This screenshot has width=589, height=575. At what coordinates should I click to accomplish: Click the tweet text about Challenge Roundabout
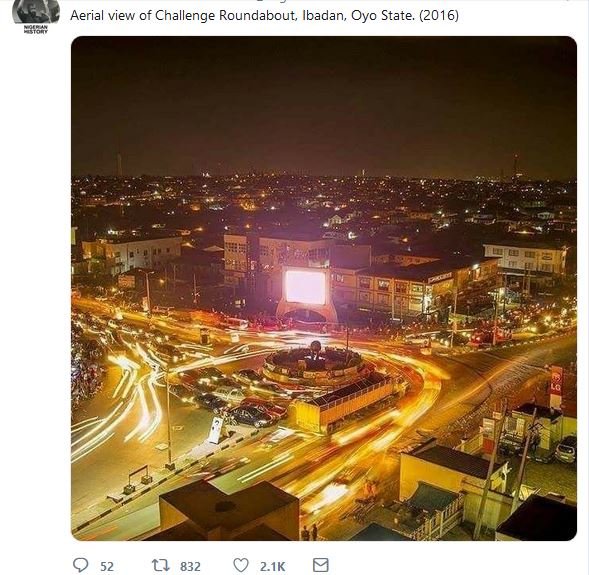[x=264, y=15]
